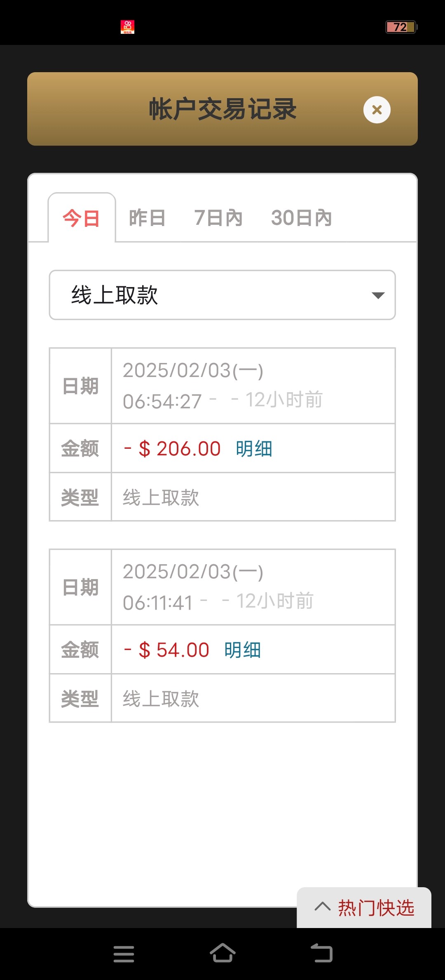Click the up chevron beside 热门快选
Image resolution: width=445 pixels, height=980 pixels.
[x=322, y=907]
